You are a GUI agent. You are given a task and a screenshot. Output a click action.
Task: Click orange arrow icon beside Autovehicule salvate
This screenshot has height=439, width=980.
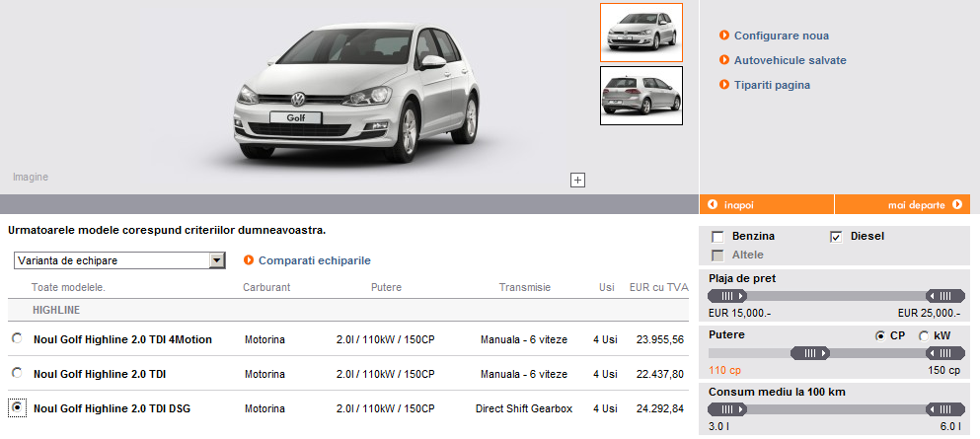[724, 60]
